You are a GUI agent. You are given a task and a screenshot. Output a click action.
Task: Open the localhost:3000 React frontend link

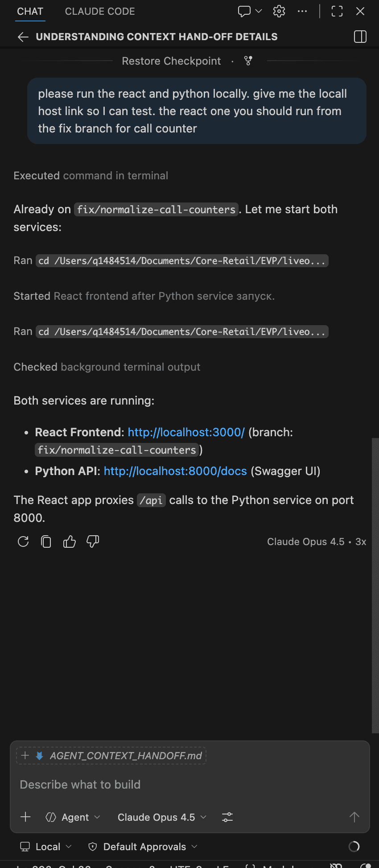[186, 432]
